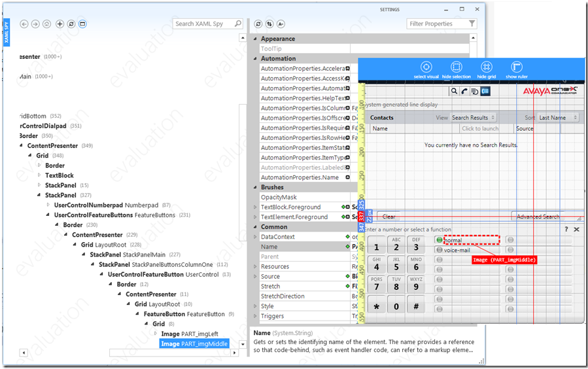Select the TextBlock tree item
Viewport: 588px width, 369px height.
click(x=60, y=175)
